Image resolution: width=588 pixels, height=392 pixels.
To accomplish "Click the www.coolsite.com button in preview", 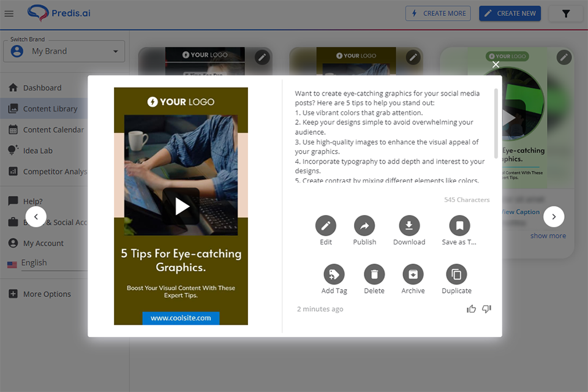I will 181,318.
